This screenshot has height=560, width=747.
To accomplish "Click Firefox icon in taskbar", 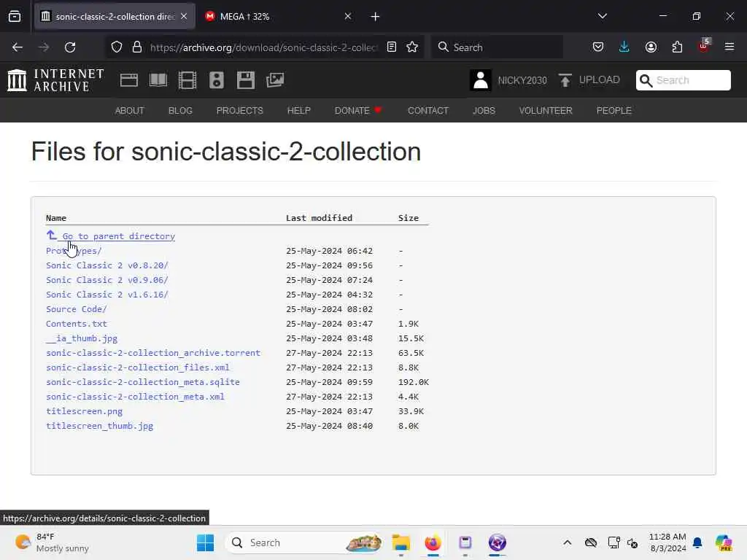I will [433, 542].
